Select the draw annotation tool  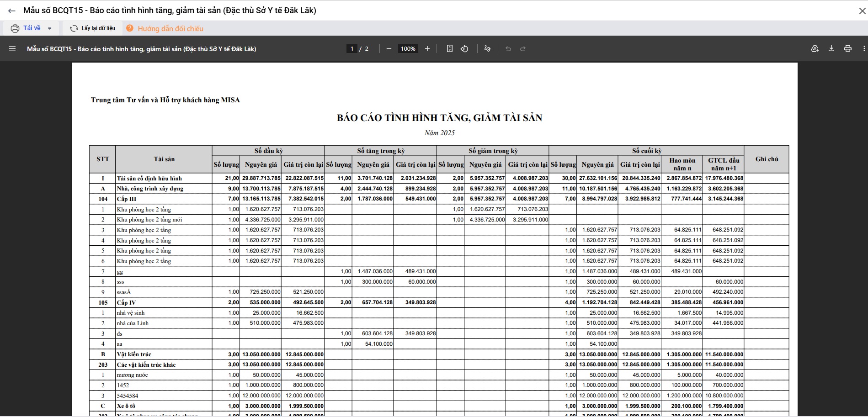[x=488, y=49]
